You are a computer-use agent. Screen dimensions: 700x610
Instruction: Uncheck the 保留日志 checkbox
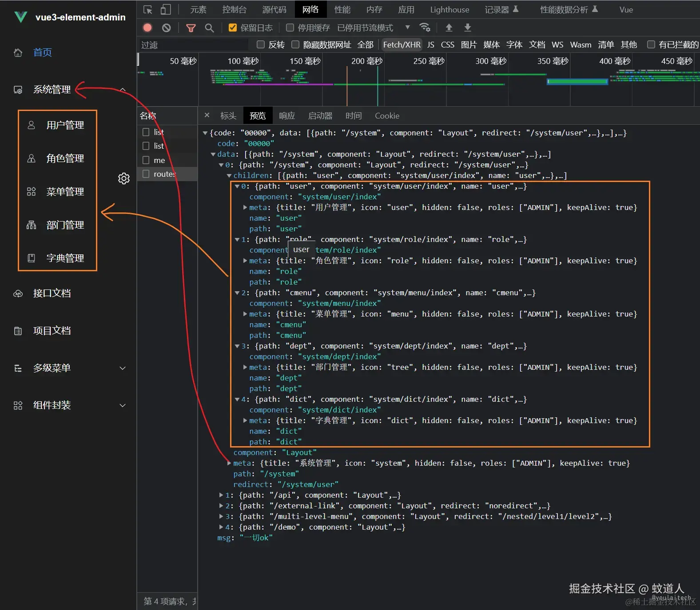click(x=232, y=28)
